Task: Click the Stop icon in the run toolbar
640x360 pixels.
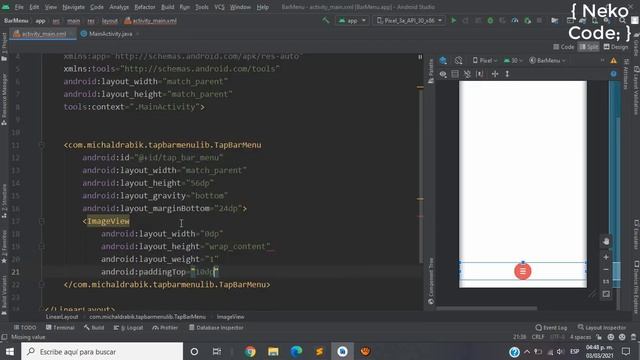Action: (540, 20)
